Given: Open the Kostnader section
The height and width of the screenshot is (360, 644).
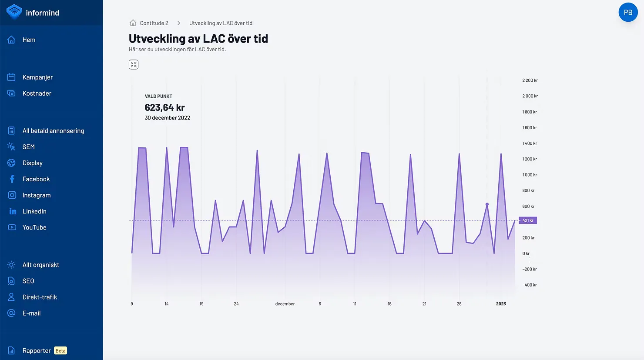Looking at the screenshot, I should (37, 93).
